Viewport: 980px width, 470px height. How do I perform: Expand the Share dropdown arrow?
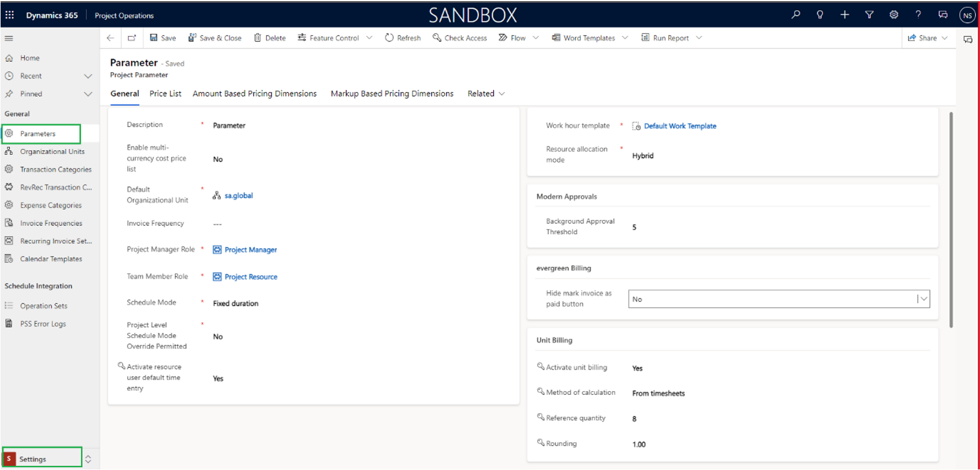[945, 38]
